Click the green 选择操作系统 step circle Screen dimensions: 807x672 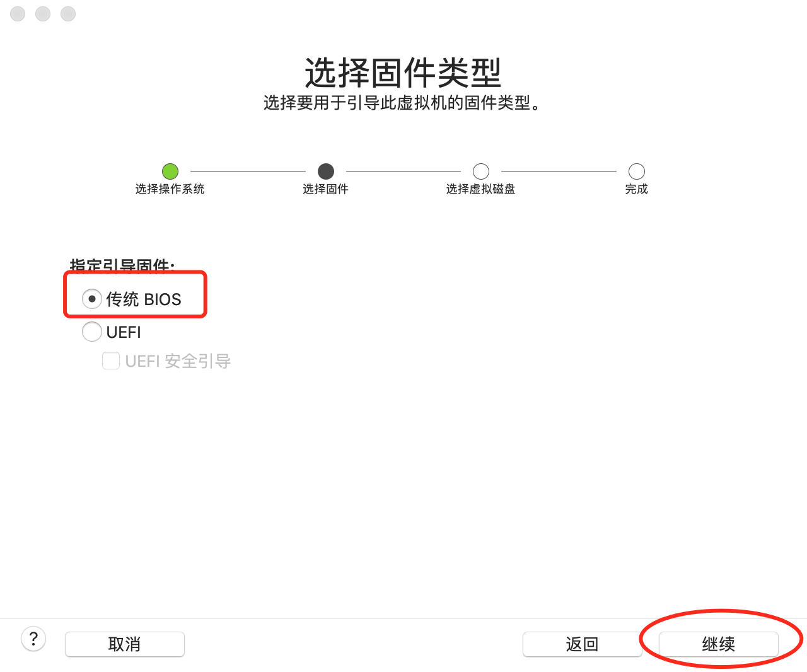170,171
